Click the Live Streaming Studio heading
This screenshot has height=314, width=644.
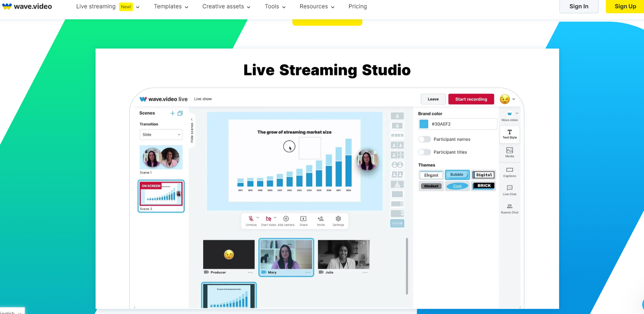(327, 70)
